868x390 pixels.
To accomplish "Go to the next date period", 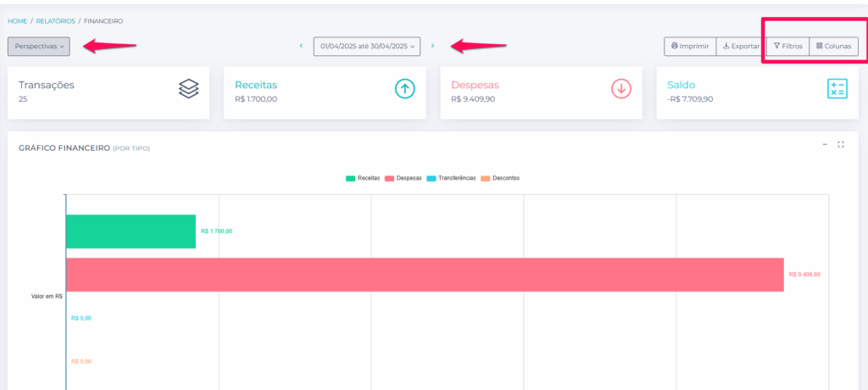I will (x=432, y=46).
